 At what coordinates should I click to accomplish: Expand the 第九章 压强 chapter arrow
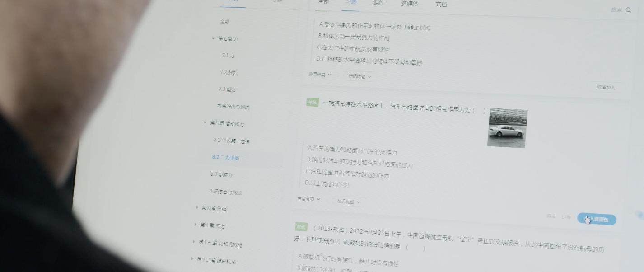coord(197,207)
